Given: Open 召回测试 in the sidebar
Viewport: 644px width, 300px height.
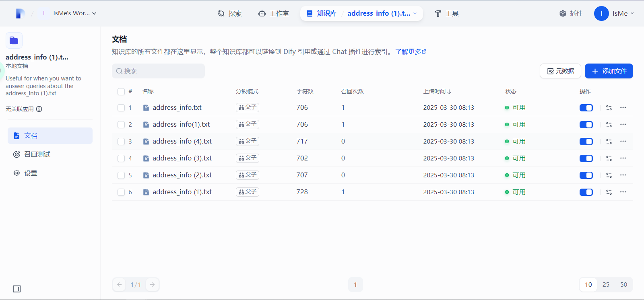Looking at the screenshot, I should 37,154.
